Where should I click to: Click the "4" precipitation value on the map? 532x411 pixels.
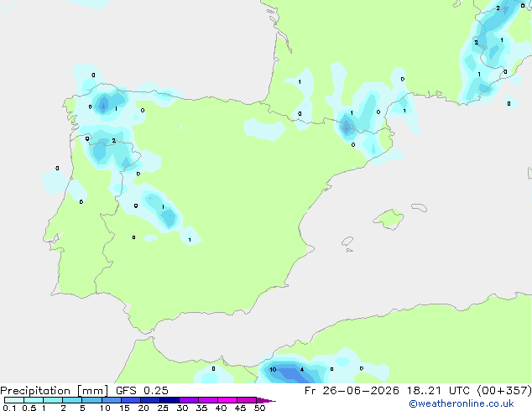302,370
